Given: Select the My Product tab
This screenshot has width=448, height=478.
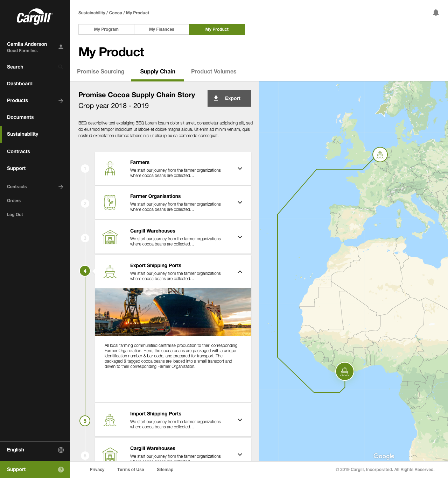Looking at the screenshot, I should [217, 29].
